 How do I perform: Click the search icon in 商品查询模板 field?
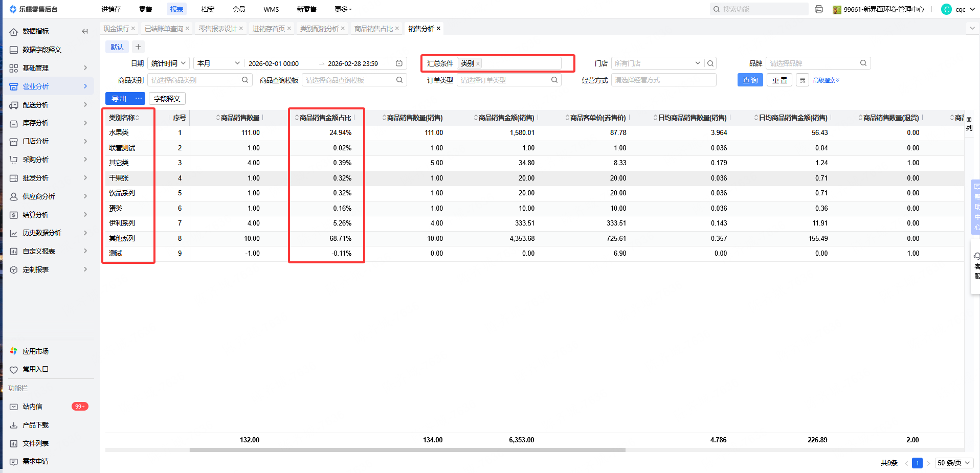(399, 80)
